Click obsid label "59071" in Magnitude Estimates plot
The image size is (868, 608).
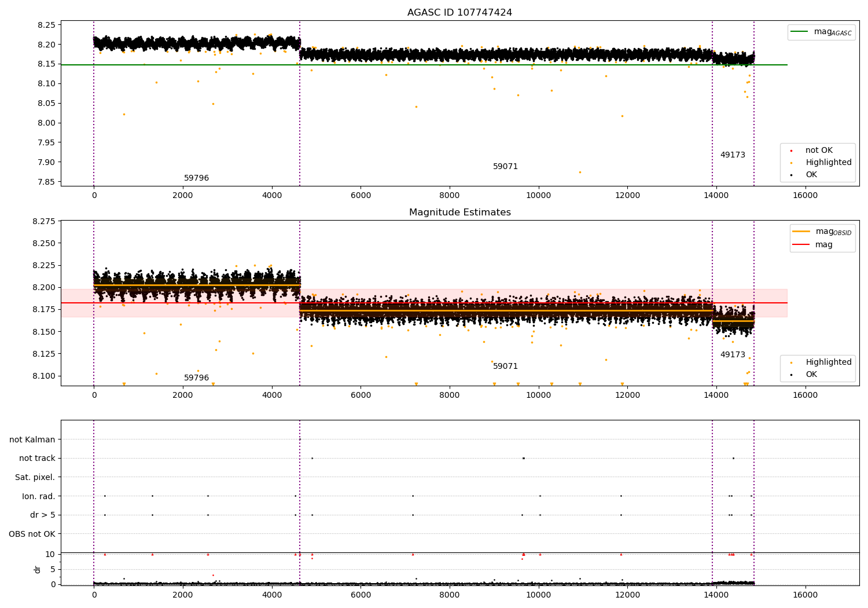coord(505,367)
